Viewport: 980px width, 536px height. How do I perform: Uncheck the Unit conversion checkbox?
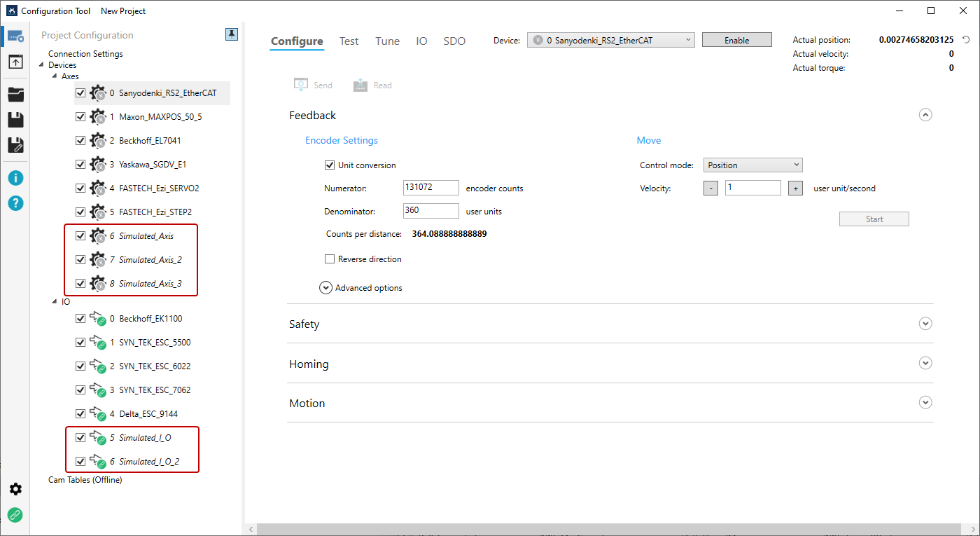pos(330,165)
